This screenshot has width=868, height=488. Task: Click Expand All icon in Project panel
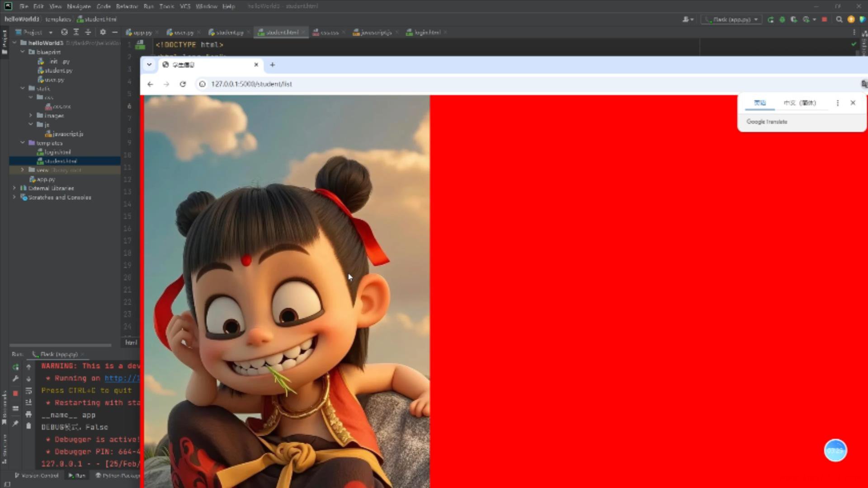coord(76,32)
